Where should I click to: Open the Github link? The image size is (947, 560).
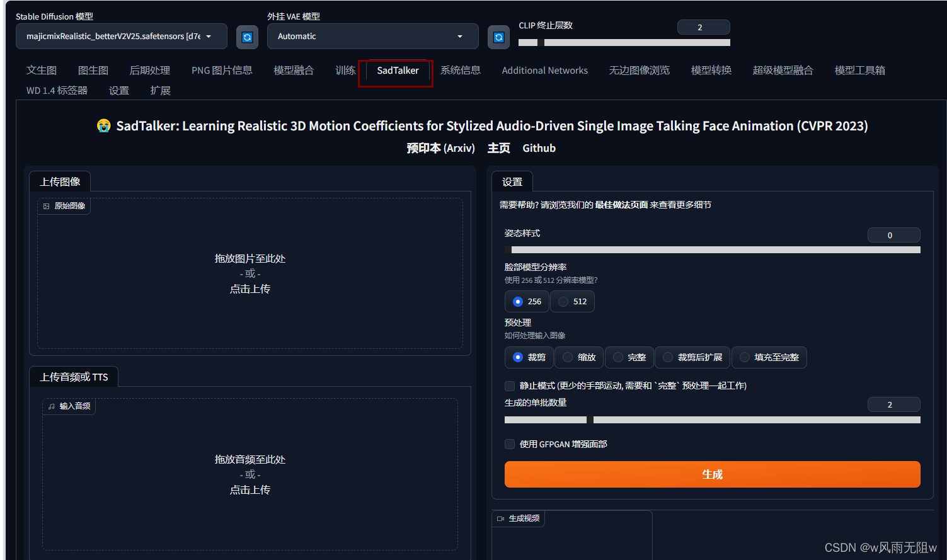pos(539,148)
